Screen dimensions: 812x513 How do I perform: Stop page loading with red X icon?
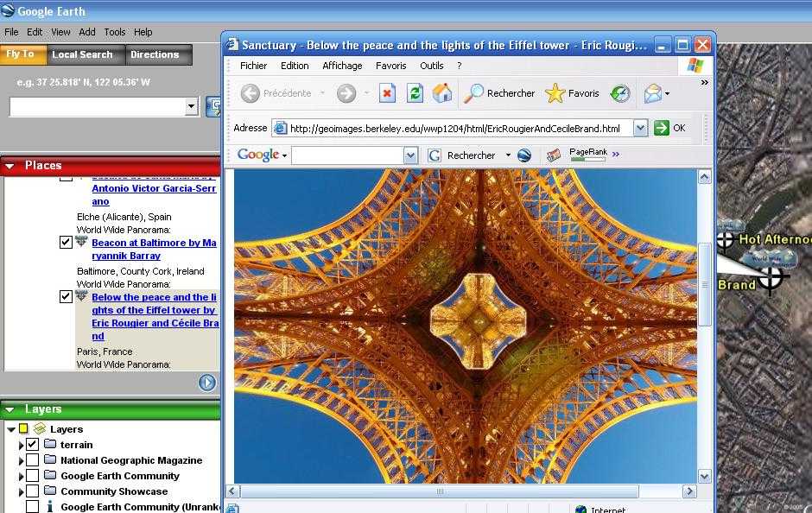pyautogui.click(x=387, y=93)
